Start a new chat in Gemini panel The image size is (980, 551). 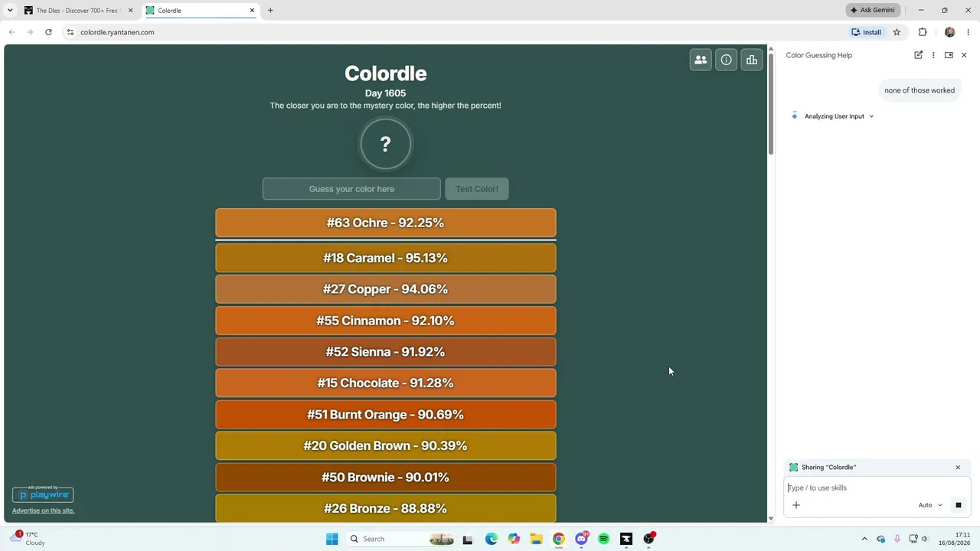coord(918,55)
